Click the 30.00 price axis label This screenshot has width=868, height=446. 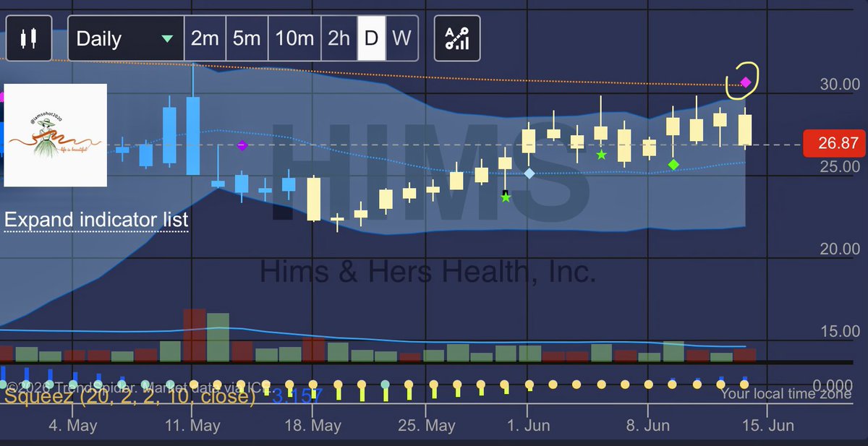pos(840,85)
